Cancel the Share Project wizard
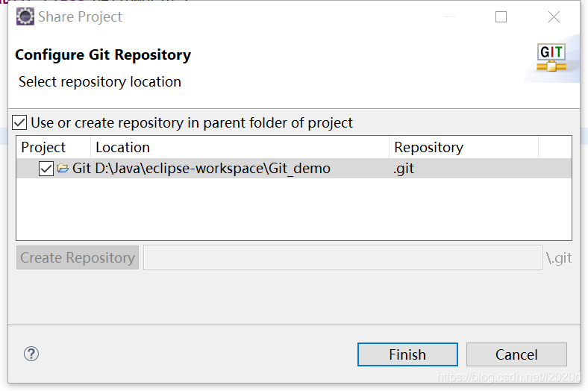Screen dimensions: 588x391 point(516,354)
